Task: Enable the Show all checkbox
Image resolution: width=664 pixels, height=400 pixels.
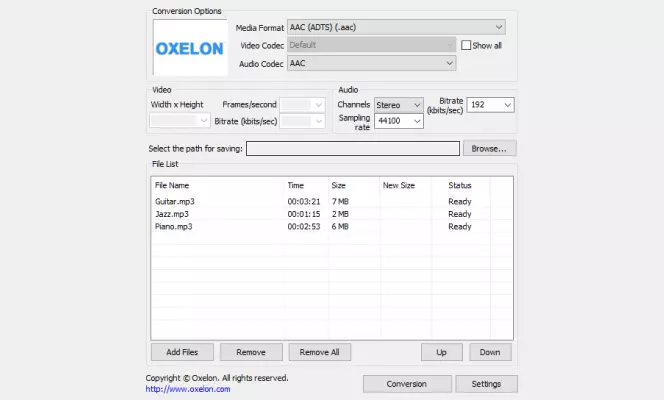Action: click(466, 45)
